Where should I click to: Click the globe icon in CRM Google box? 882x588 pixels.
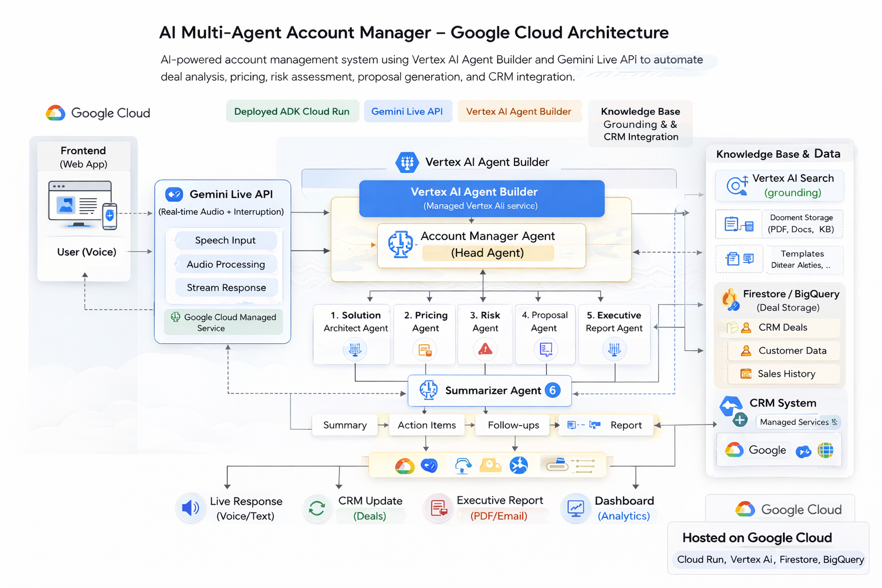826,450
